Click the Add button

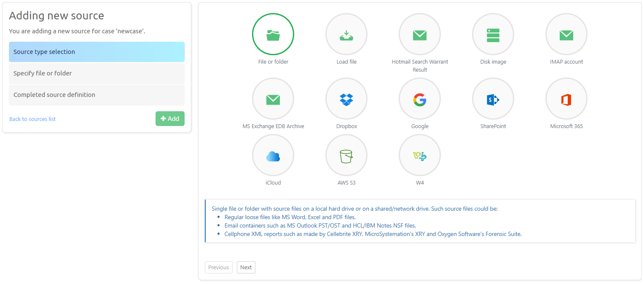coord(170,118)
